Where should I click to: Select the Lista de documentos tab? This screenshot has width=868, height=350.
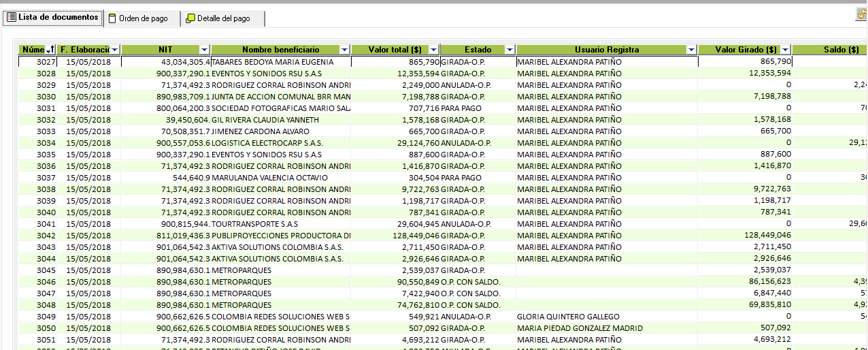pyautogui.click(x=52, y=18)
